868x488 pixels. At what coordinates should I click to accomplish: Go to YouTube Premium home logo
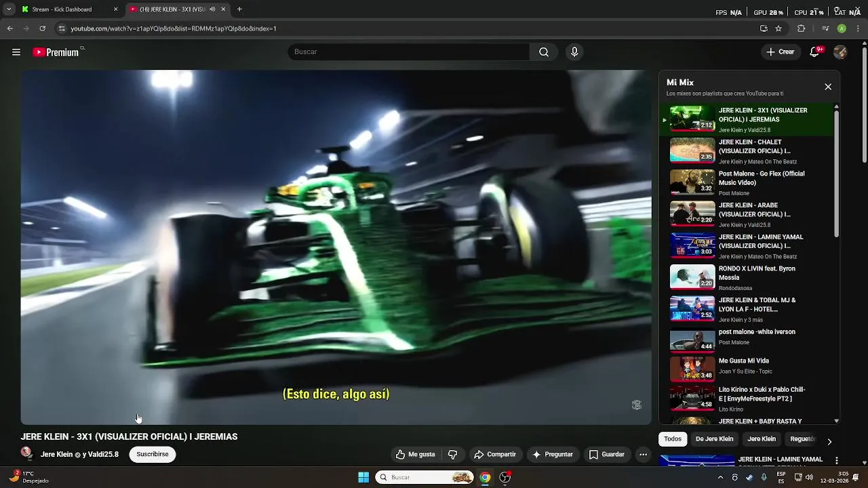point(56,52)
